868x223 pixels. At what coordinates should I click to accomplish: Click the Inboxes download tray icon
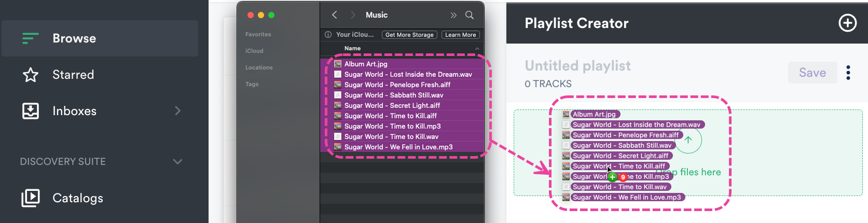point(31,111)
